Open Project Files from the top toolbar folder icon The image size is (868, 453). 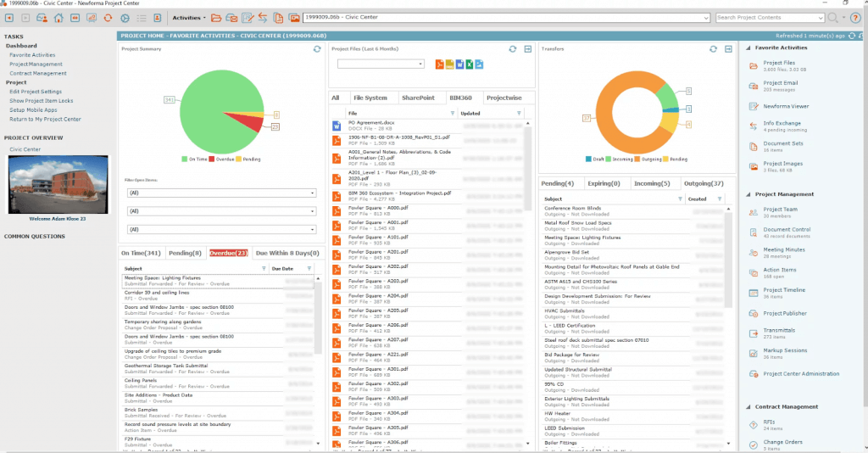click(216, 18)
